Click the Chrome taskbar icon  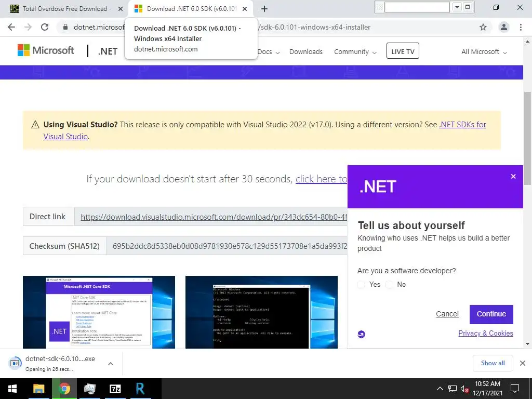(x=64, y=389)
